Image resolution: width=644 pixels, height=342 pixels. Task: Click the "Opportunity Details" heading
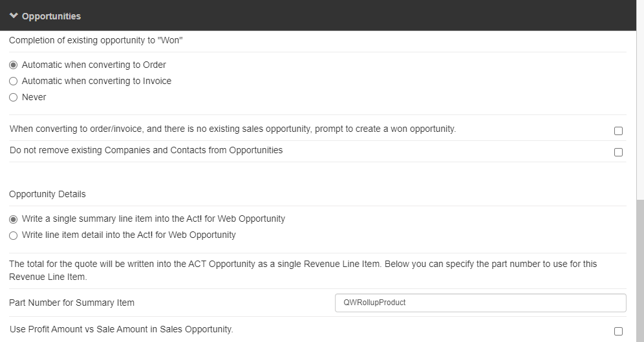coord(47,194)
